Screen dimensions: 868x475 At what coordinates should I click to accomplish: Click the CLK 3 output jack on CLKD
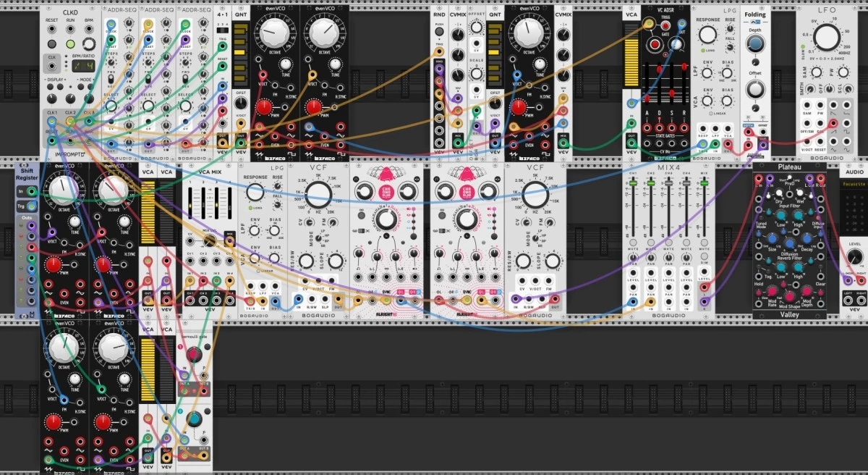(x=88, y=120)
